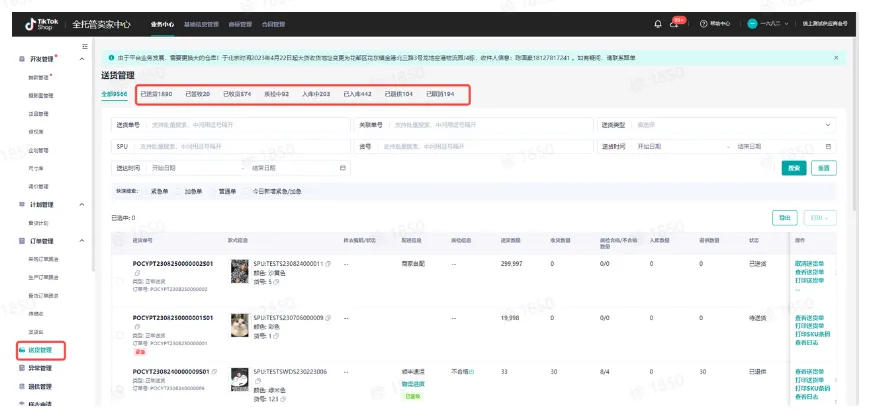Click 打印SKU条码 in the second row
Image resolution: width=870 pixels, height=419 pixels.
[812, 334]
